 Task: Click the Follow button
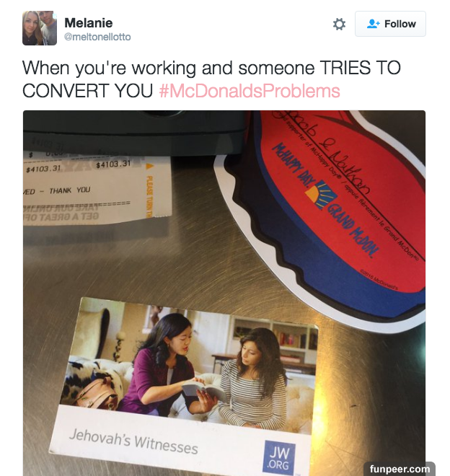pyautogui.click(x=390, y=24)
